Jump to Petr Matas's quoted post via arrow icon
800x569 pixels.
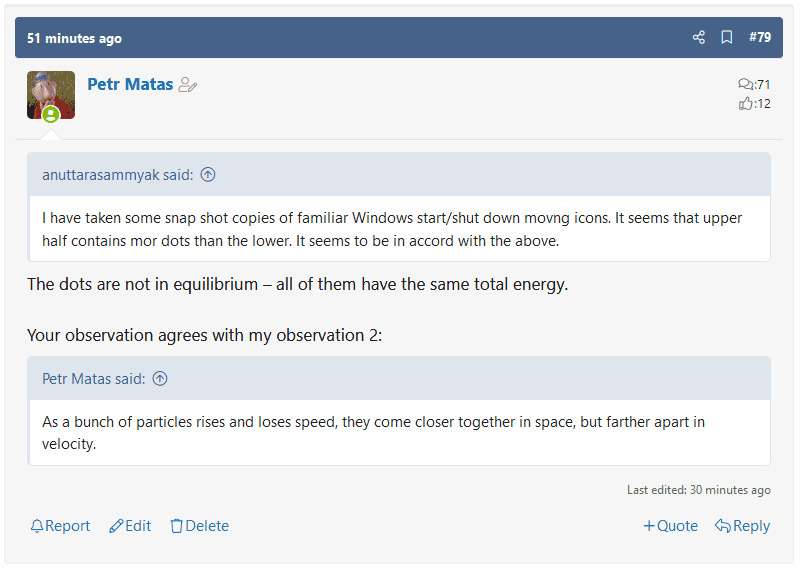click(x=160, y=379)
